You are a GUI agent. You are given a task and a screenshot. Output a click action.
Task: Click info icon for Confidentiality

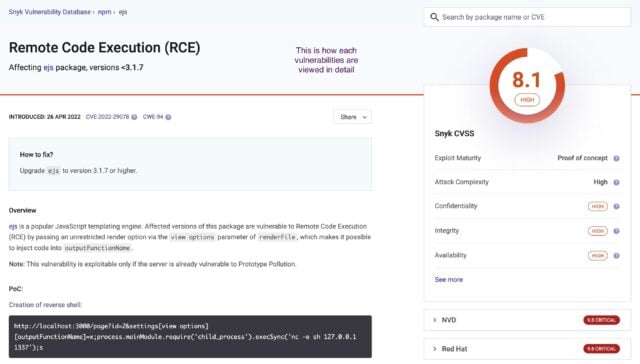(x=616, y=206)
